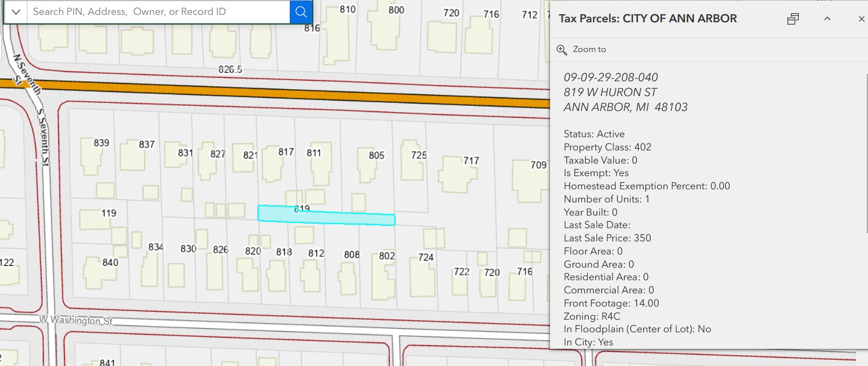Open the search source dropdown arrow
The height and width of the screenshot is (366, 868).
coord(16,11)
